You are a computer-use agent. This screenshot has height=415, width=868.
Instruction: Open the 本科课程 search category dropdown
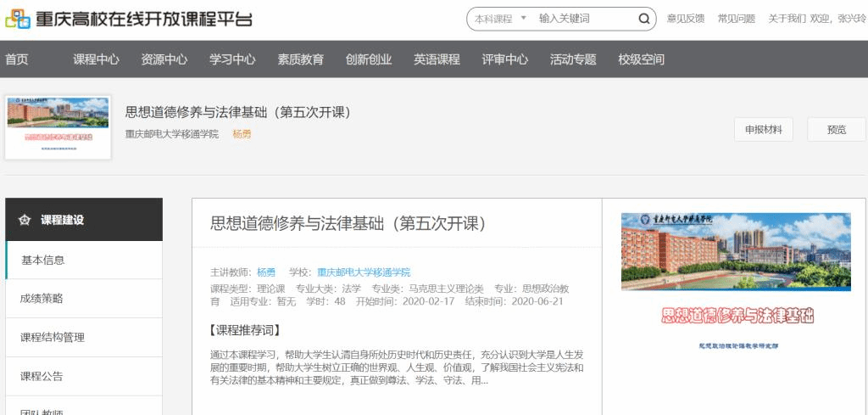[x=500, y=19]
